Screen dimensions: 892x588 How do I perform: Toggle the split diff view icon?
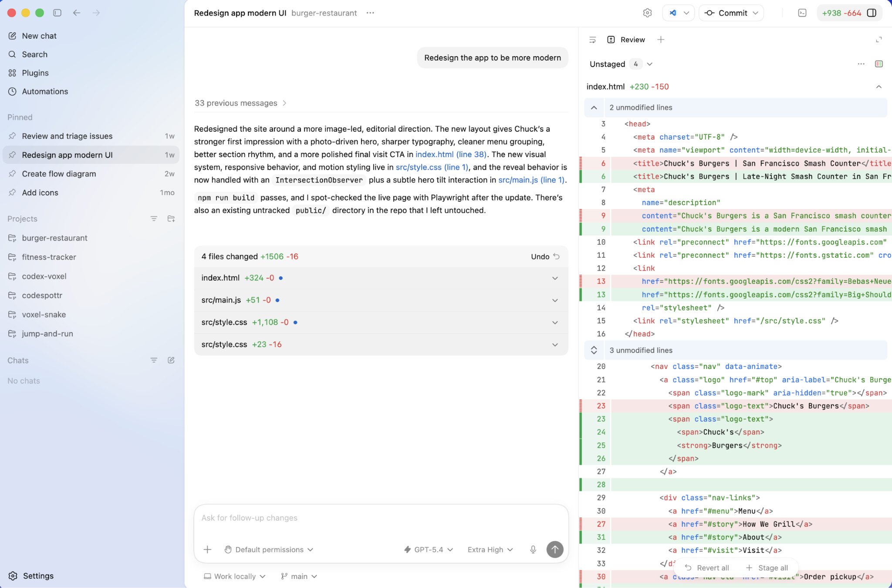(x=878, y=64)
